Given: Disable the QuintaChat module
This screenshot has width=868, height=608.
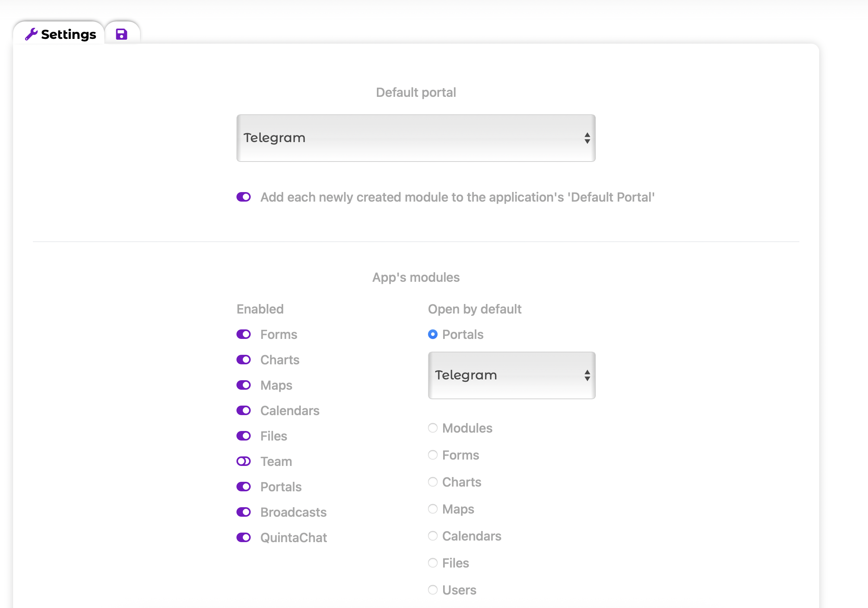Looking at the screenshot, I should tap(244, 537).
